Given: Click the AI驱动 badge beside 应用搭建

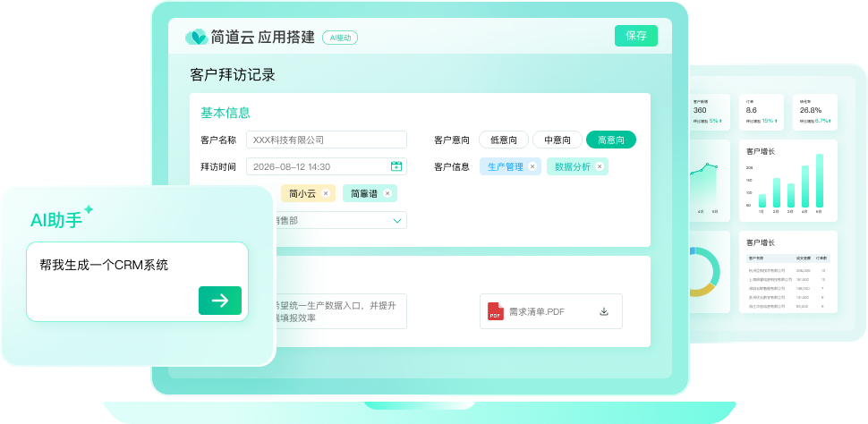Looking at the screenshot, I should click(340, 38).
